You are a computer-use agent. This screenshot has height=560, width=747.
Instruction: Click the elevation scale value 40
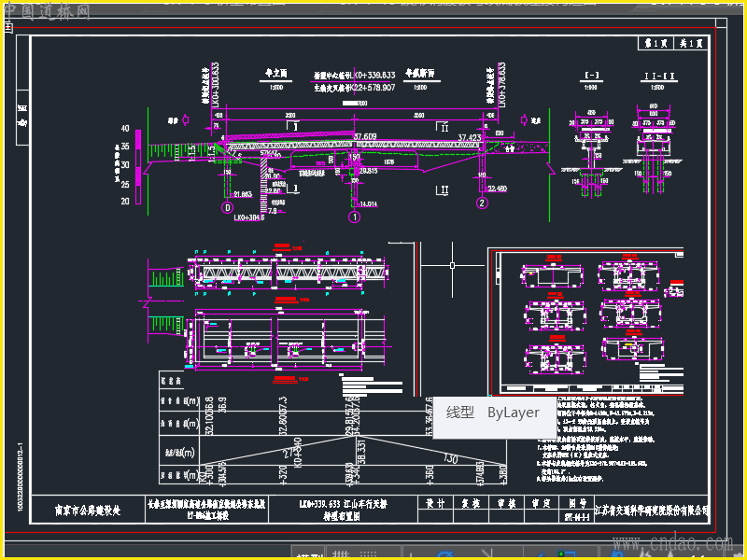click(x=125, y=128)
